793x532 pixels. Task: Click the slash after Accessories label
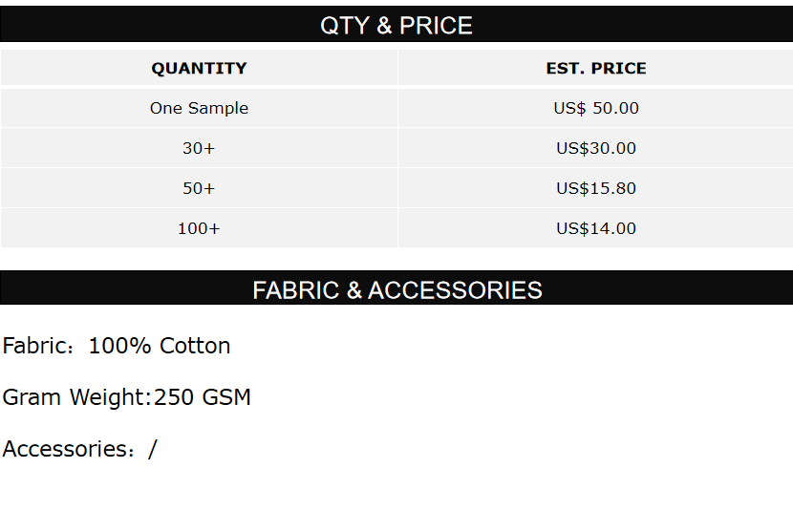pos(153,449)
